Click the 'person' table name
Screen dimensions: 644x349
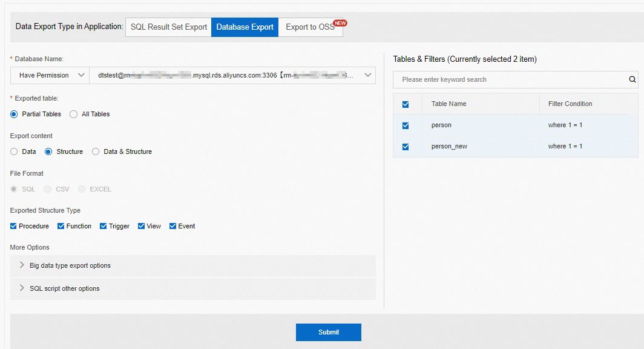pos(441,125)
